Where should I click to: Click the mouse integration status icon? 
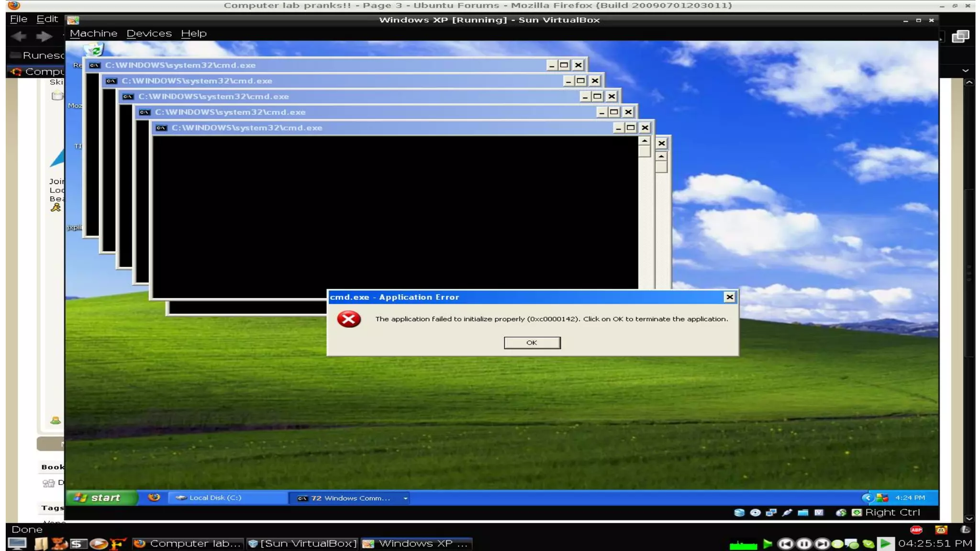click(x=841, y=512)
